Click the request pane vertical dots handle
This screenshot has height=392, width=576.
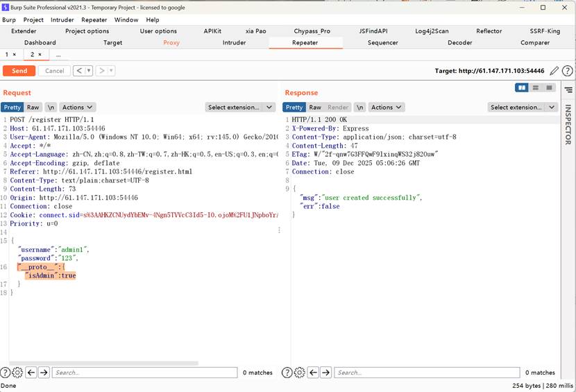pyautogui.click(x=279, y=230)
